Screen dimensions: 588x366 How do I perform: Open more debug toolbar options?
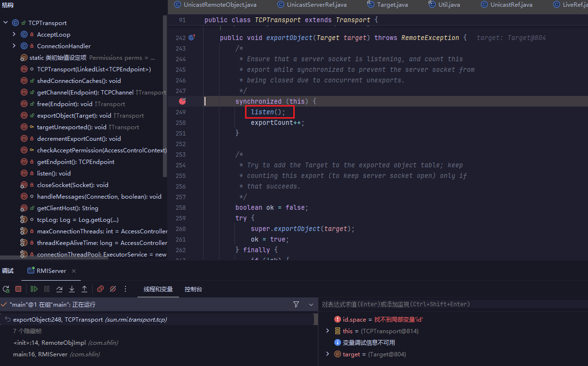pos(125,289)
